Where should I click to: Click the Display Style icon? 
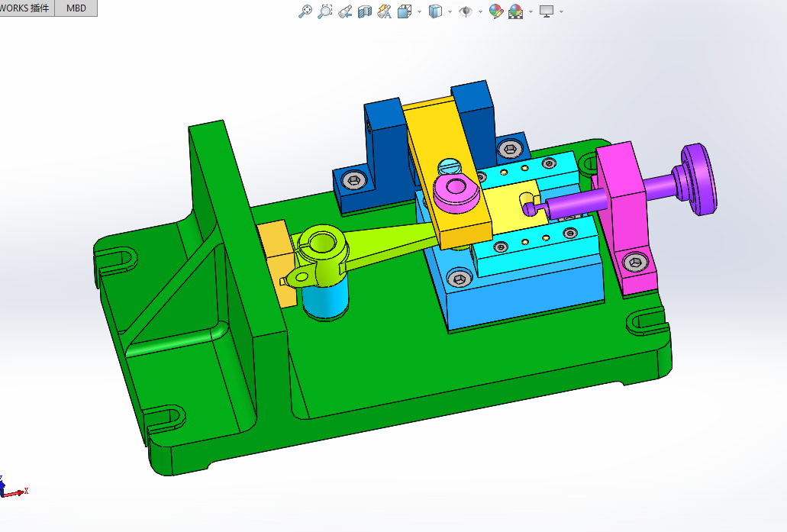click(x=435, y=11)
